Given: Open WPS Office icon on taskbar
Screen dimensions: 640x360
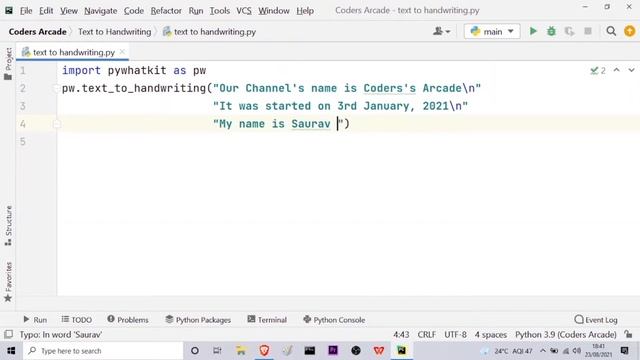Looking at the screenshot, I should pyautogui.click(x=379, y=351).
